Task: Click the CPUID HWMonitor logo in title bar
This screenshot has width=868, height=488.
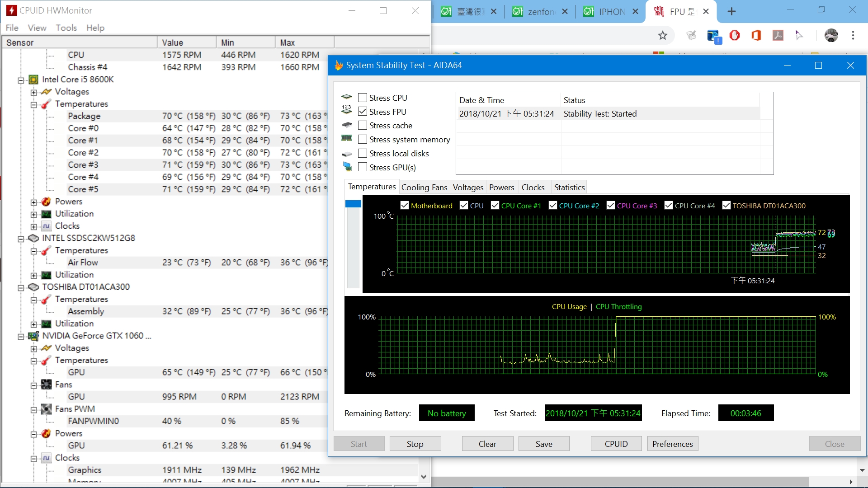Action: [11, 10]
